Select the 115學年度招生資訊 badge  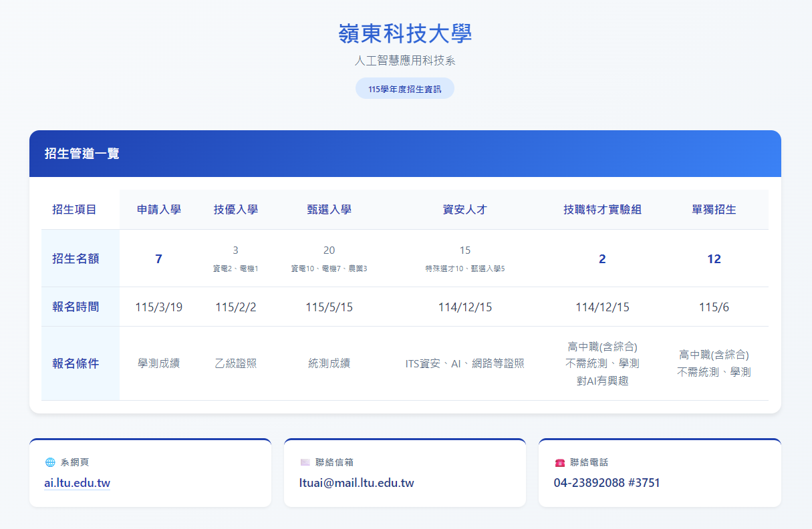404,87
